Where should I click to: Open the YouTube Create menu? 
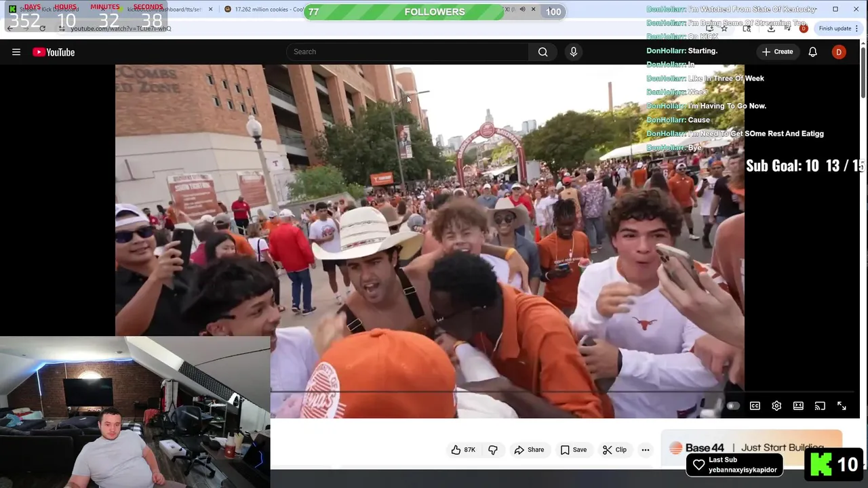coord(777,52)
